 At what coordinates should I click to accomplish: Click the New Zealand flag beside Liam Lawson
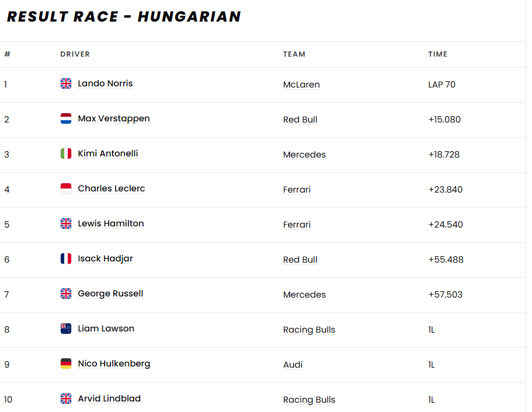[66, 328]
